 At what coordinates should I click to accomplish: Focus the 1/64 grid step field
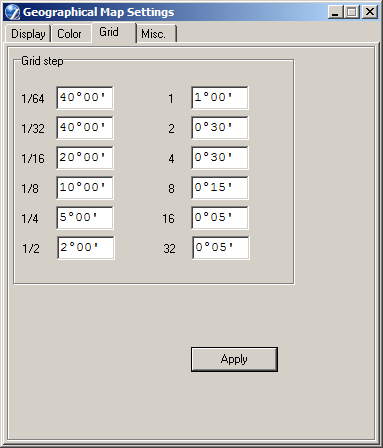pyautogui.click(x=85, y=98)
